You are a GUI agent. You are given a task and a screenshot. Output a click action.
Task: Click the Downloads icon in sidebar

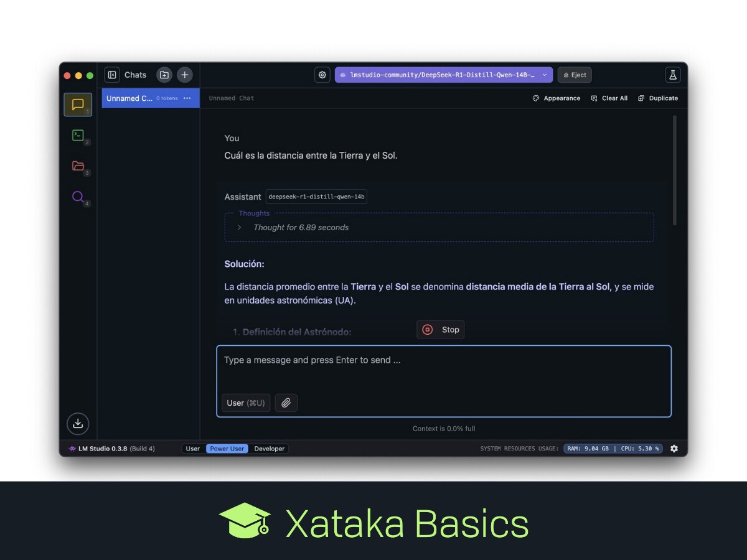(x=78, y=424)
